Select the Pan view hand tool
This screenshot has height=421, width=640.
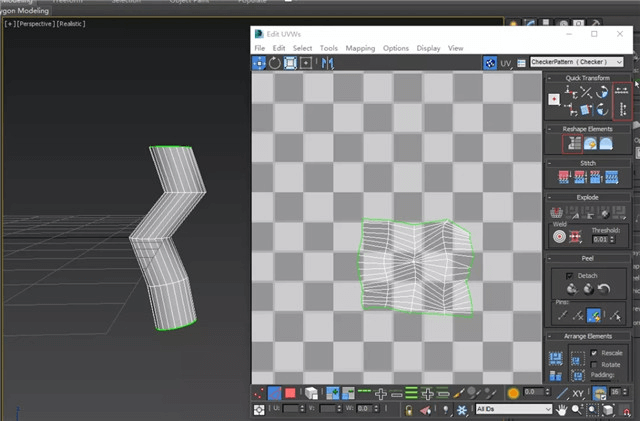(x=562, y=410)
